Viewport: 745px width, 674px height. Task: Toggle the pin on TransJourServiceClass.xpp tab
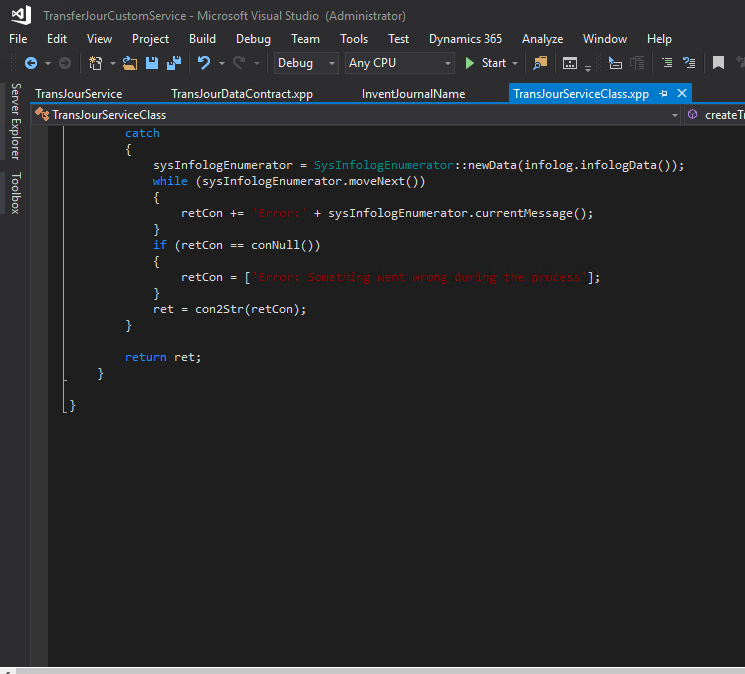click(x=663, y=93)
